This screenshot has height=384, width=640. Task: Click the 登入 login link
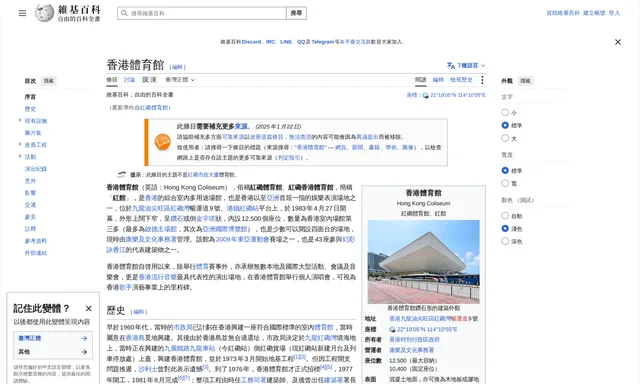(x=614, y=13)
